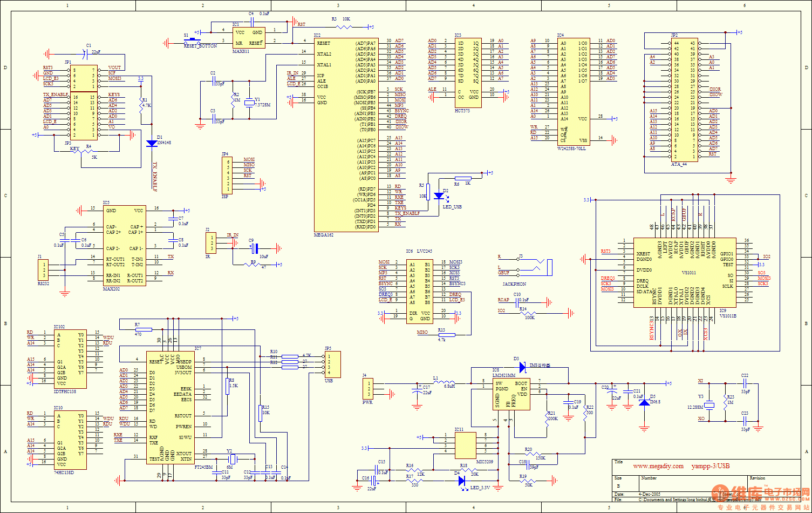
Task: Click the JP4 reference designator
Action: pos(224,153)
